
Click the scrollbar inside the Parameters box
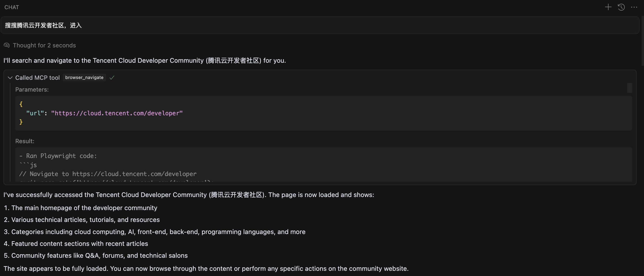pyautogui.click(x=629, y=88)
